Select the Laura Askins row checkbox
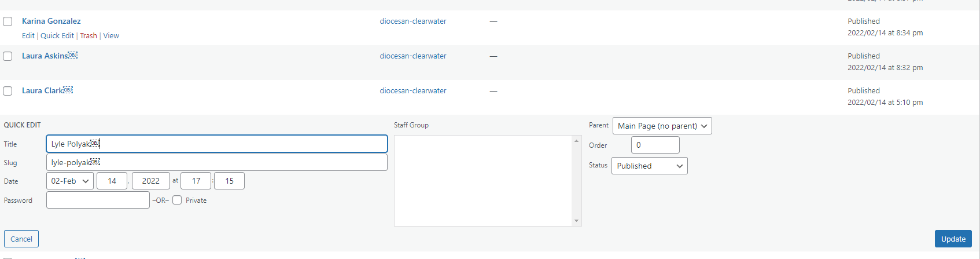Image resolution: width=980 pixels, height=259 pixels. point(8,56)
